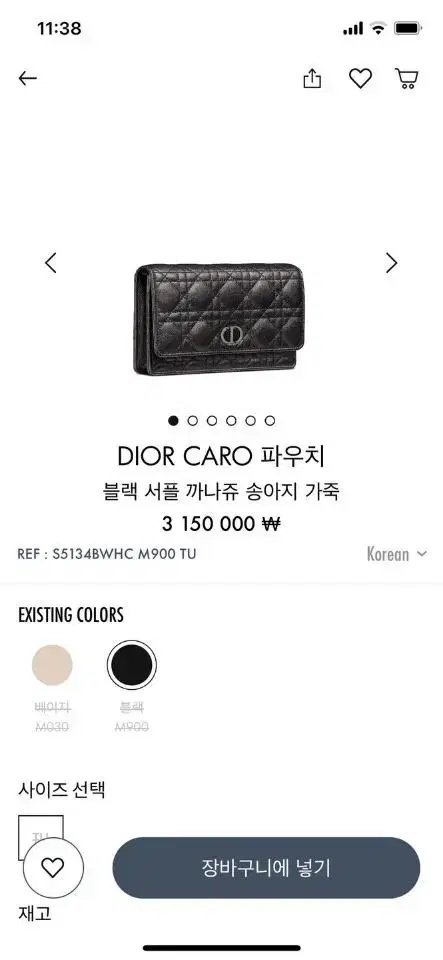Add to cart with 장바구니에 넣기 button
This screenshot has width=443, height=960.
point(266,868)
